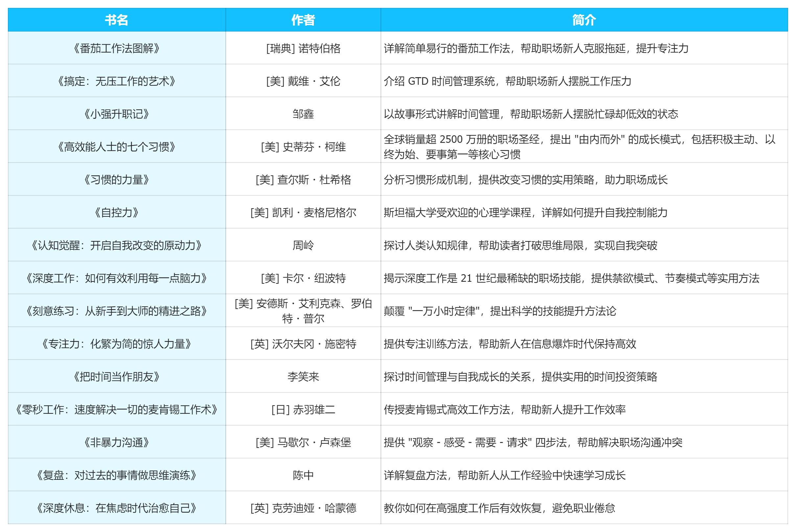Click the author [美] 凯利·麦格尼格尔

point(303,212)
